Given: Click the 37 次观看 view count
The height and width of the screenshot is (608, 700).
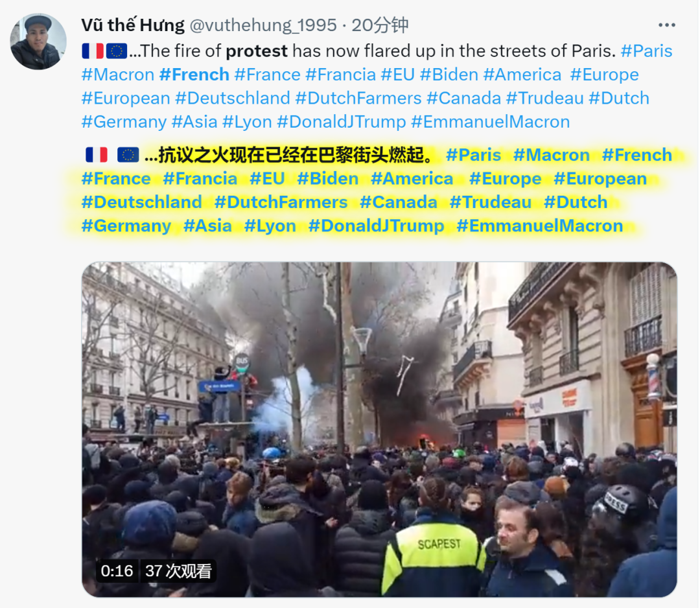Looking at the screenshot, I should point(178,571).
